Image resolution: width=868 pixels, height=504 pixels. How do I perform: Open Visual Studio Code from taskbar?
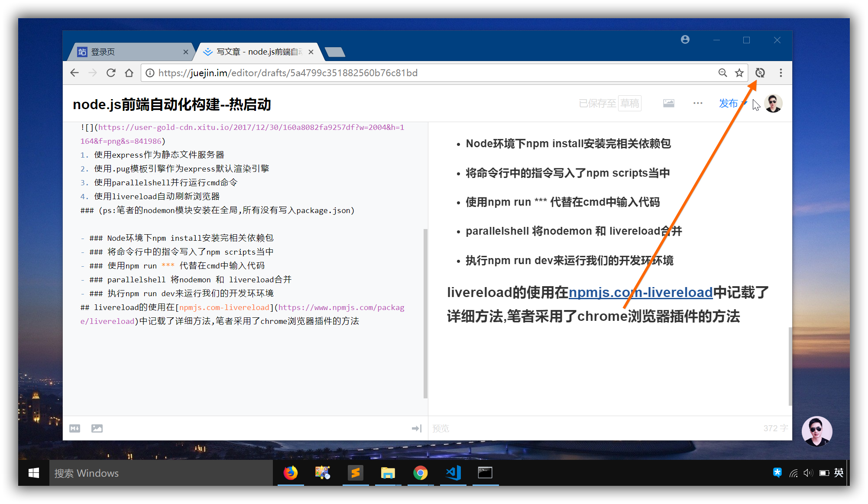click(x=453, y=473)
